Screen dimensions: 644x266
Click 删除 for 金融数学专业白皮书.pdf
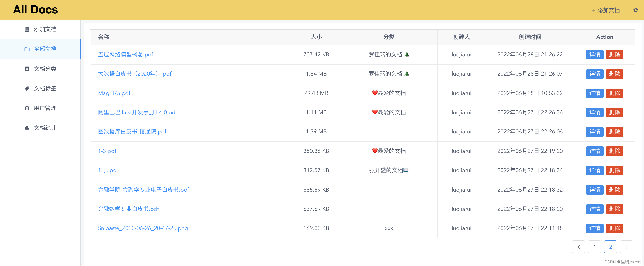(x=614, y=209)
